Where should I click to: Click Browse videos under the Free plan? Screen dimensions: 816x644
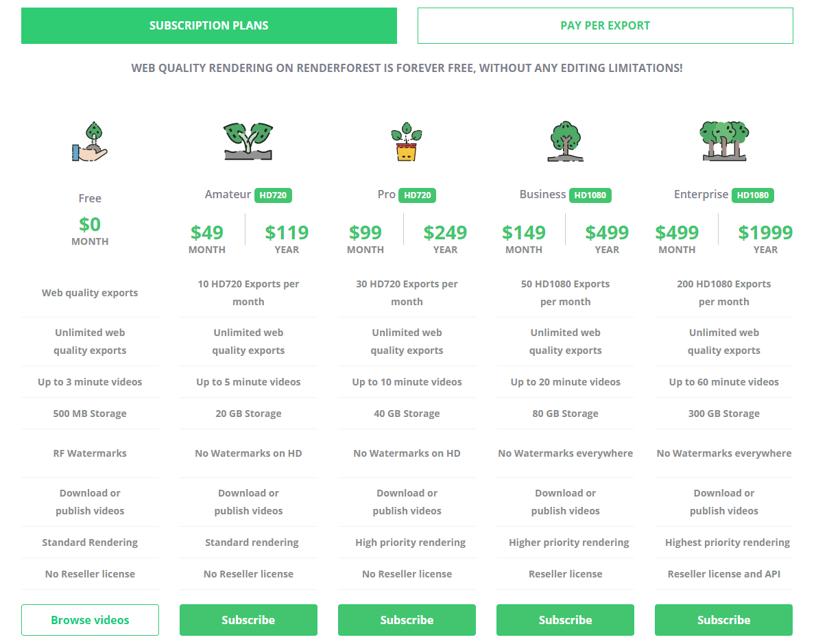(90, 620)
